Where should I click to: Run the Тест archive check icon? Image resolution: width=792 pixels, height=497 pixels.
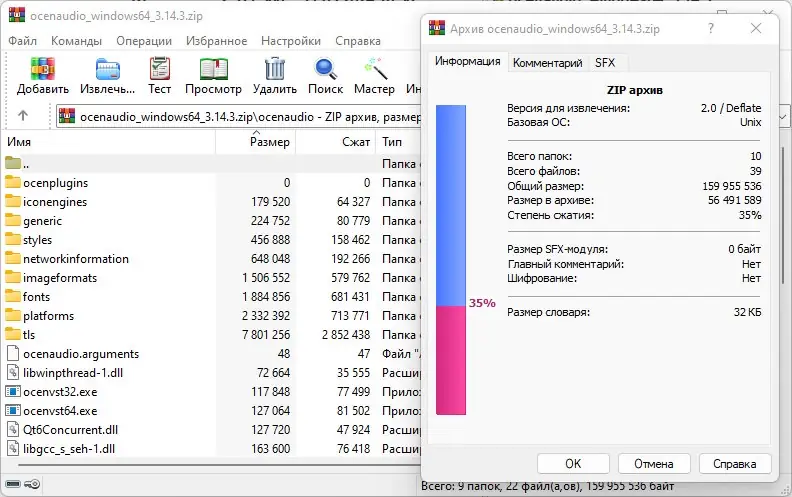pos(160,69)
